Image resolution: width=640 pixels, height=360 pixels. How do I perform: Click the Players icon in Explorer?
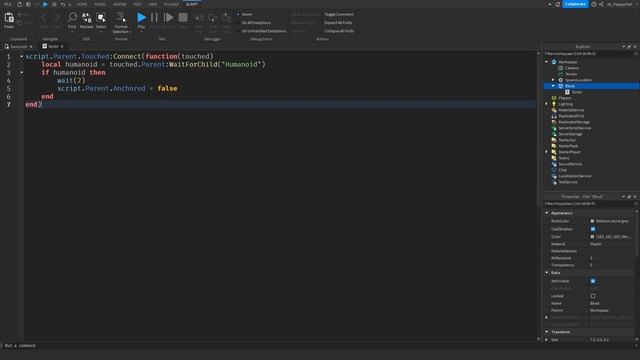[554, 98]
